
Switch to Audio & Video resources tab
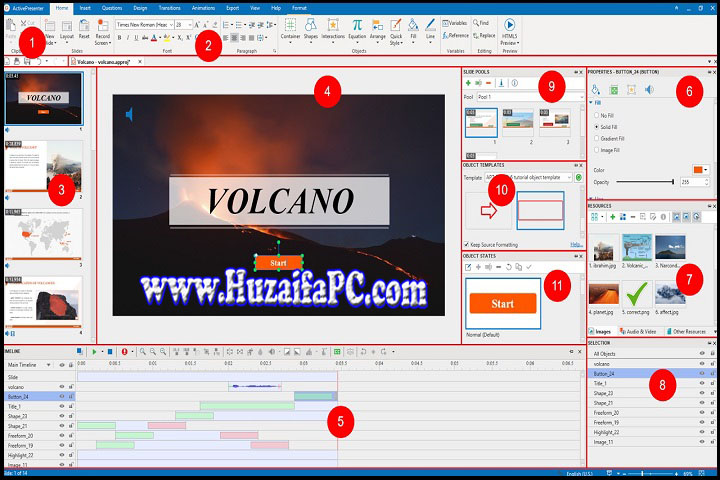tap(638, 331)
